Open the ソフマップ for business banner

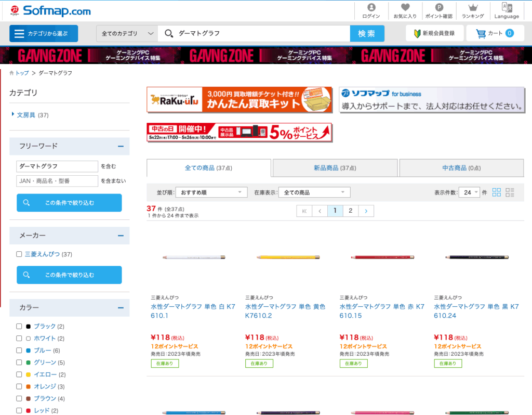tap(432, 99)
